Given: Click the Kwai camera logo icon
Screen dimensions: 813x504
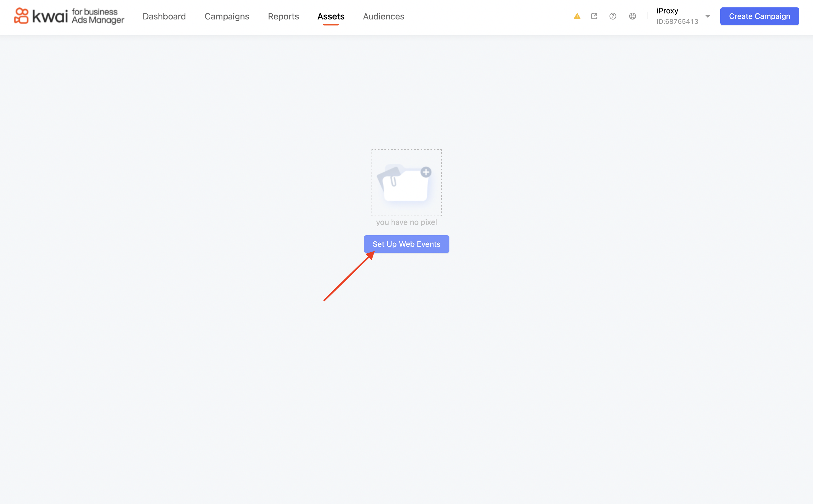Looking at the screenshot, I should click(21, 16).
